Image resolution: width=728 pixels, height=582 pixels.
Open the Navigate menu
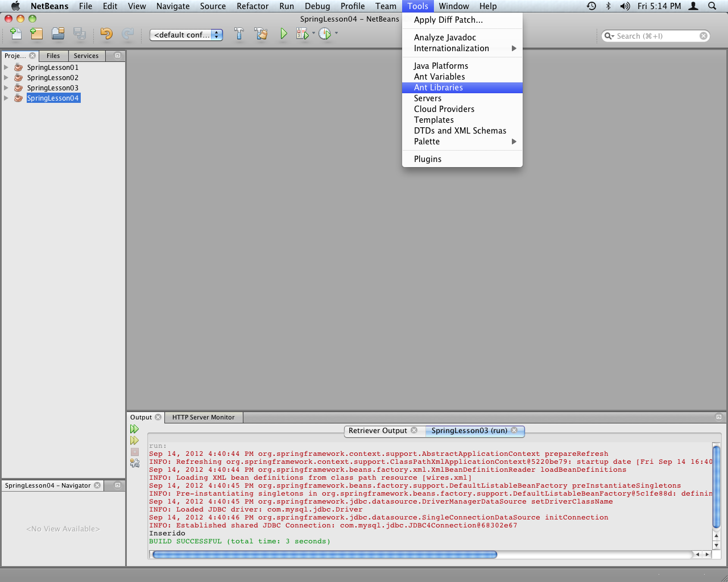pyautogui.click(x=173, y=6)
